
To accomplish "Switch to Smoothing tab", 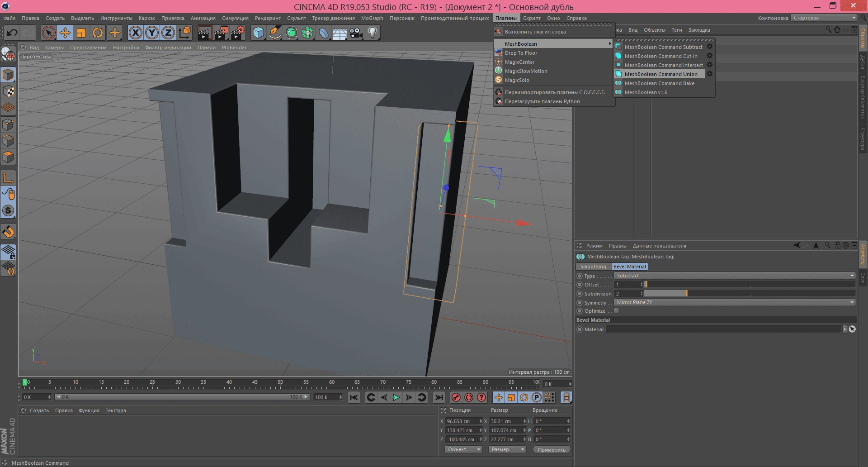I will click(593, 267).
